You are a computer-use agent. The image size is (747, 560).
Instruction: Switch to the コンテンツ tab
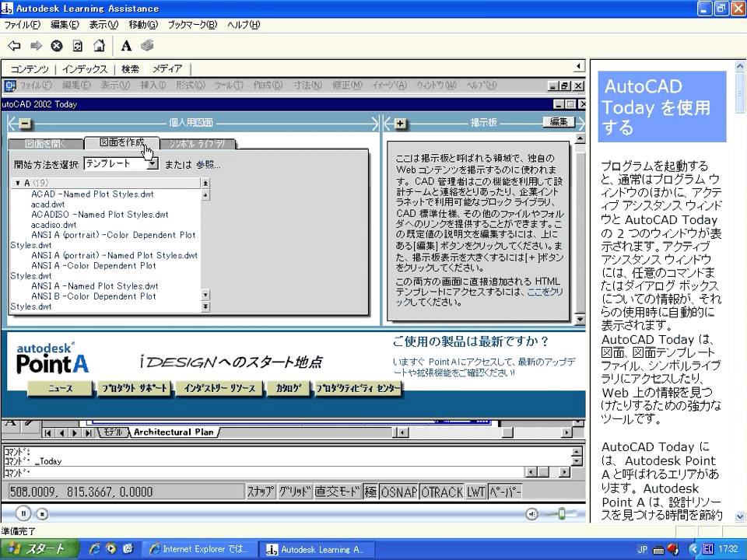point(30,69)
